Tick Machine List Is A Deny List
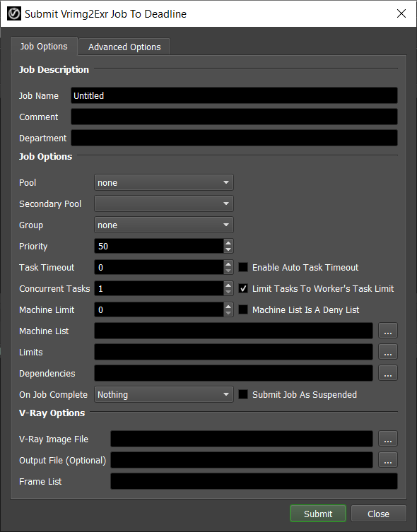Viewport: 417px width, 532px height. (243, 309)
